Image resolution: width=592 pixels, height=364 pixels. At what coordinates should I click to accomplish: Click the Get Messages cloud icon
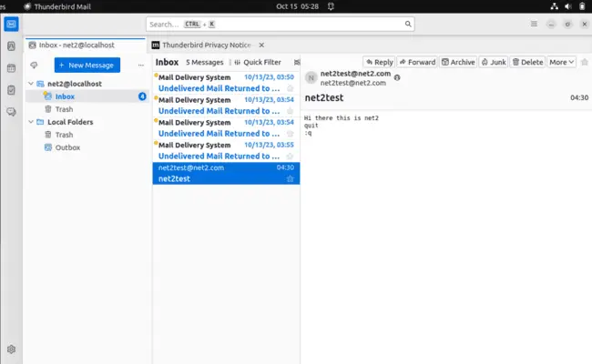click(34, 66)
